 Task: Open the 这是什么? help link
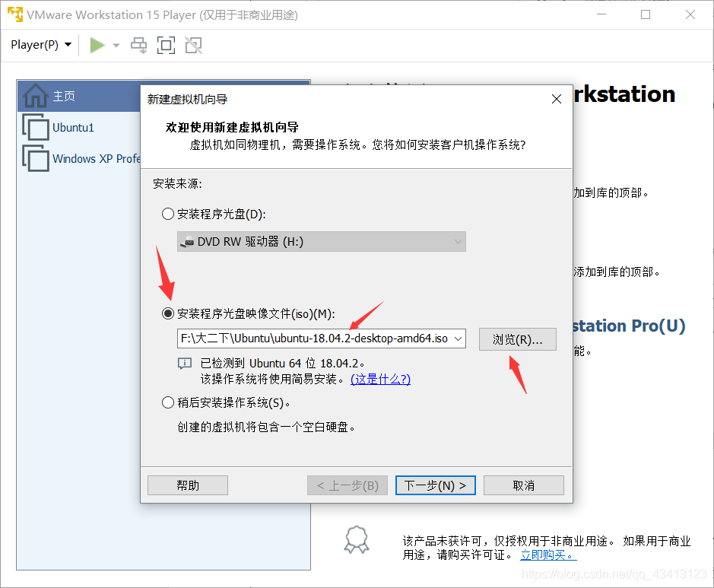click(380, 379)
